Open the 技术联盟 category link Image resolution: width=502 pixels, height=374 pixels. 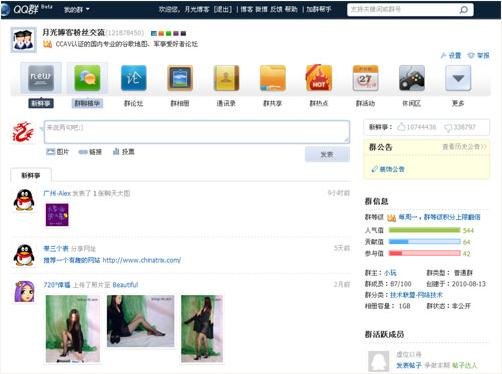(416, 295)
